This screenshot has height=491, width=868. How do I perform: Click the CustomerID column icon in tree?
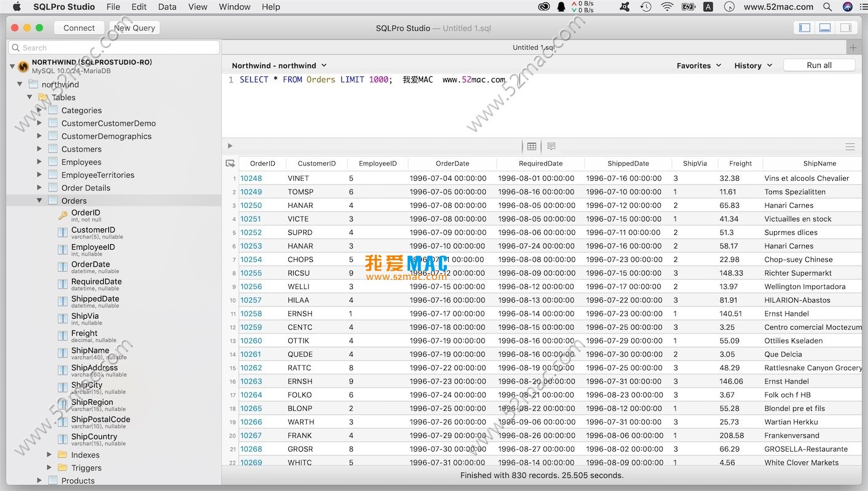coord(63,233)
